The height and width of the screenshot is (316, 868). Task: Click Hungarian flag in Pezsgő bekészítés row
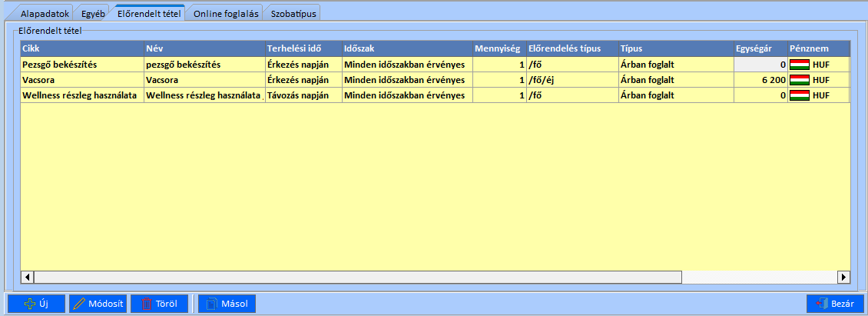coord(800,65)
